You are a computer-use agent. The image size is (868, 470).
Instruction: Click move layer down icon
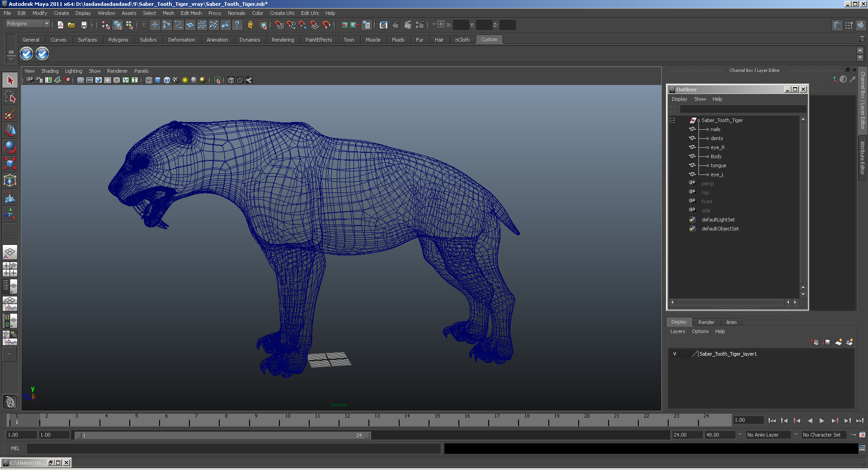pyautogui.click(x=827, y=342)
